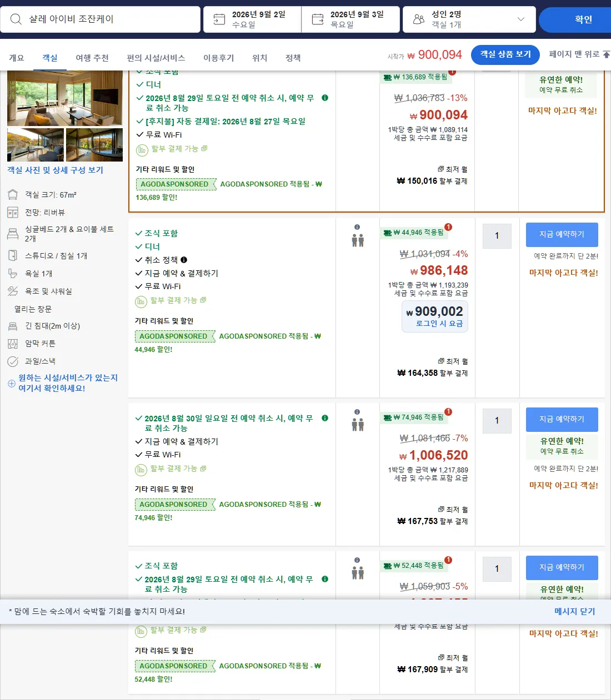Switch to the 개요 tab
This screenshot has height=700, width=611.
(17, 58)
